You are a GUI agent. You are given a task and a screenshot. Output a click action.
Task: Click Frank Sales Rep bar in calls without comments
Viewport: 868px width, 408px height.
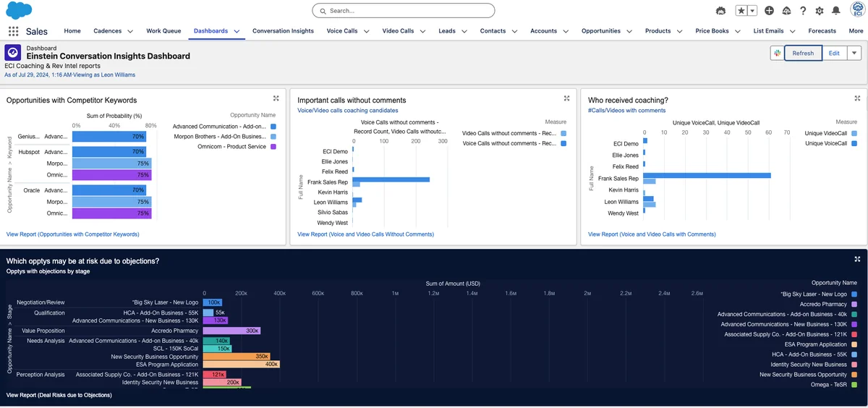(391, 179)
